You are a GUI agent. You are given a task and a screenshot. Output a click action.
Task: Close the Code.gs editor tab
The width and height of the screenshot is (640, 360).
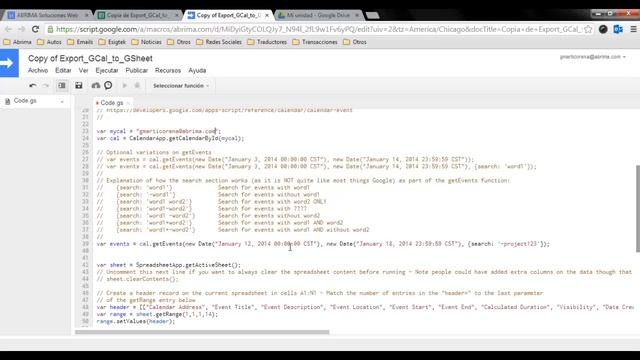pos(128,103)
